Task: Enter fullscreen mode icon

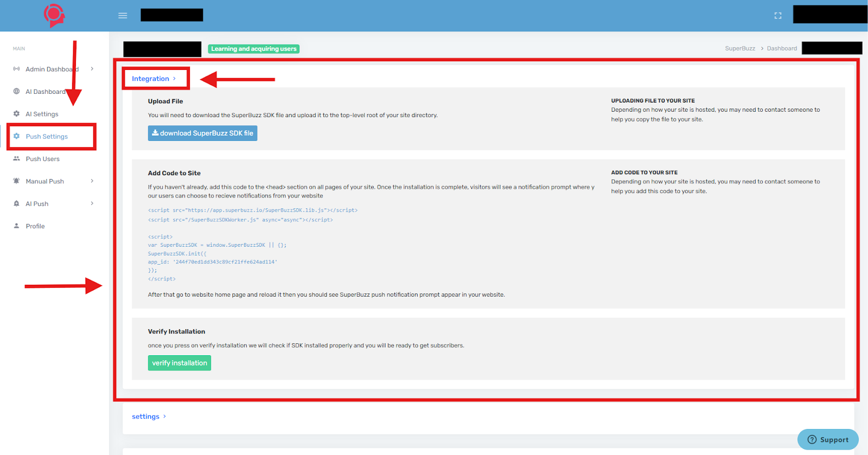Action: 778,16
